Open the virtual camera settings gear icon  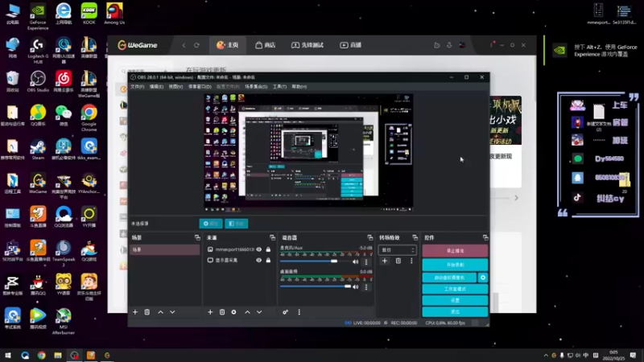[483, 278]
